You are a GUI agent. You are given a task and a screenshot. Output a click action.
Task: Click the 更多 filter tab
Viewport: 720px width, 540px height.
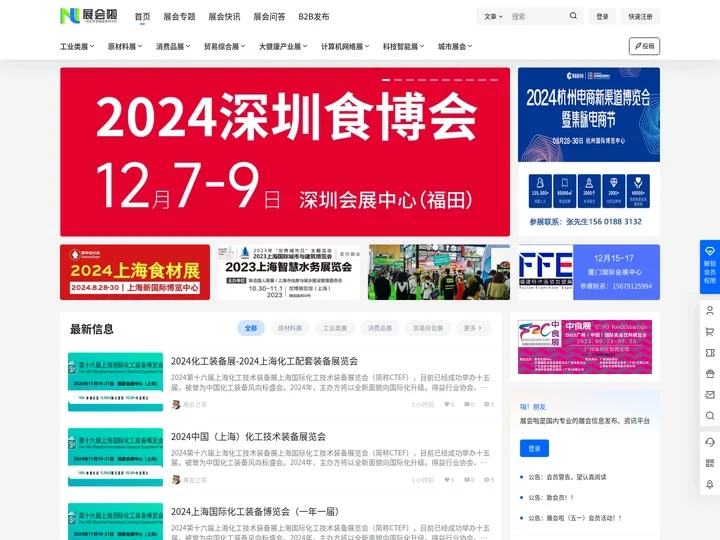click(x=473, y=328)
